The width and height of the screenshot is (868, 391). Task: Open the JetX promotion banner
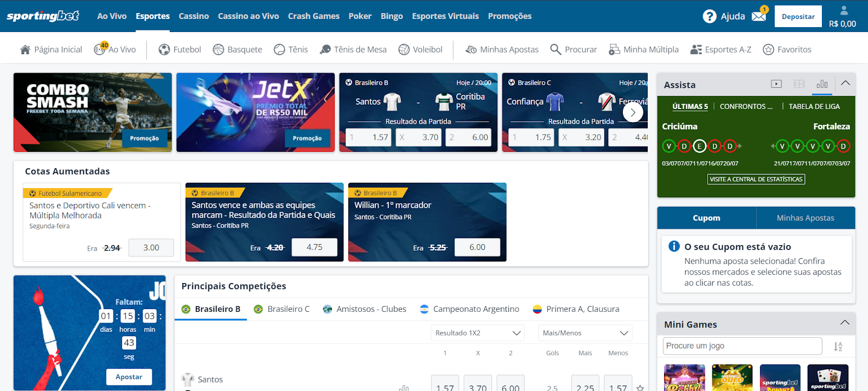point(256,112)
